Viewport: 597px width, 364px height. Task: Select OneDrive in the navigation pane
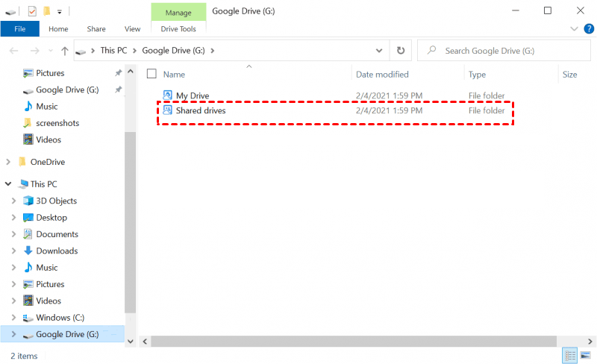[x=48, y=162]
